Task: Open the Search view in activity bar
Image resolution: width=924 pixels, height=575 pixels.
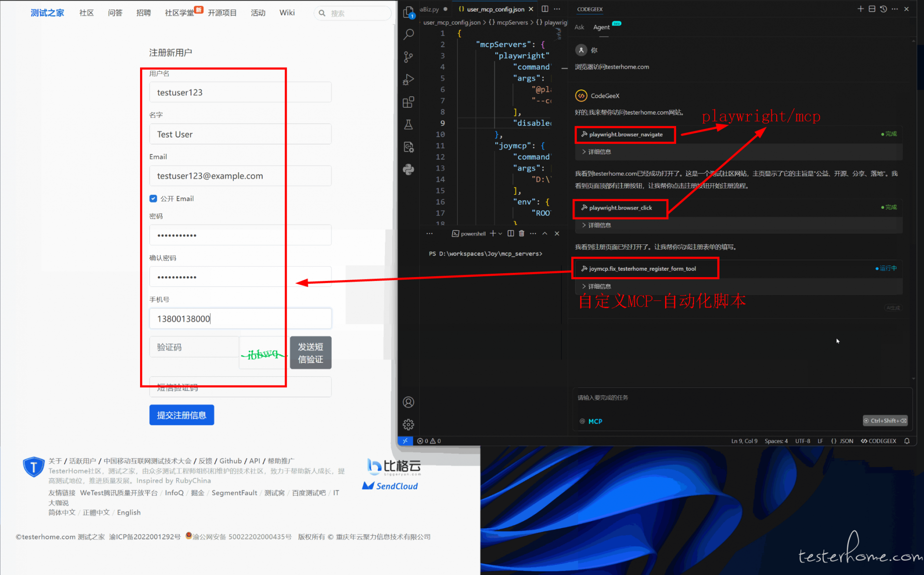Action: [409, 34]
